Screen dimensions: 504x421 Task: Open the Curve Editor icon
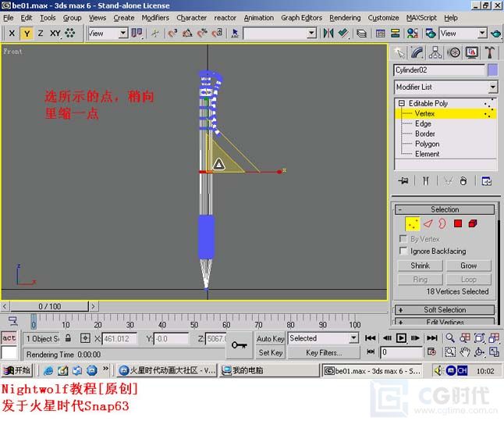tap(381, 33)
